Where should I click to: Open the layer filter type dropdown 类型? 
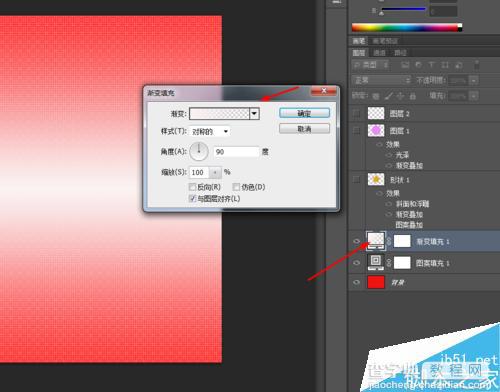point(371,65)
